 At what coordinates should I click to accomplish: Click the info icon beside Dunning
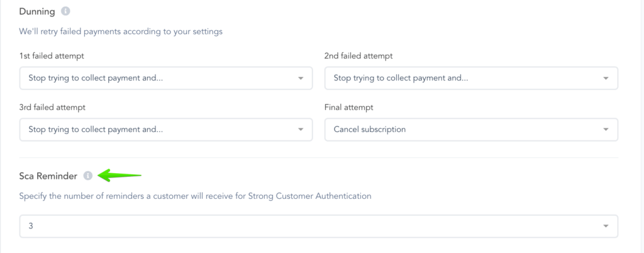pyautogui.click(x=66, y=11)
